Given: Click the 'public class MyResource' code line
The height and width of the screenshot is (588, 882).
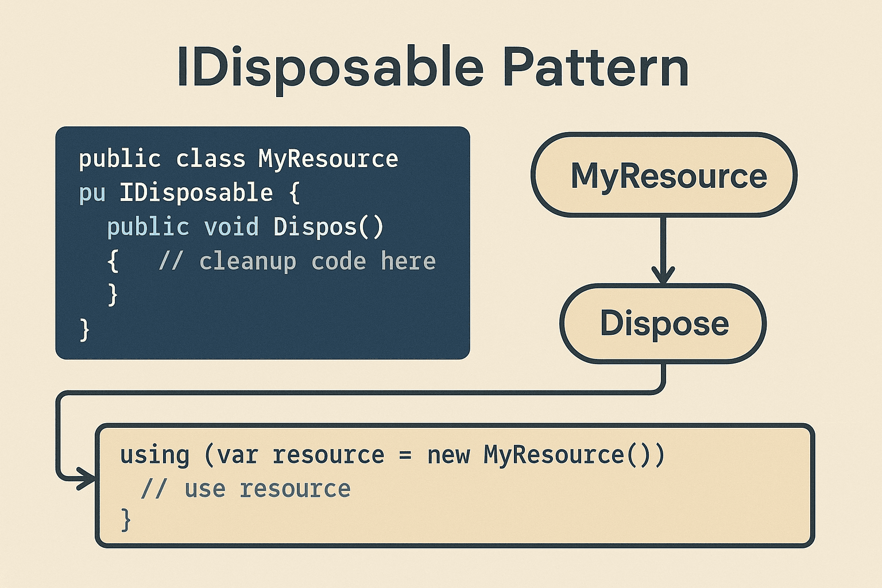Looking at the screenshot, I should coord(238,159).
